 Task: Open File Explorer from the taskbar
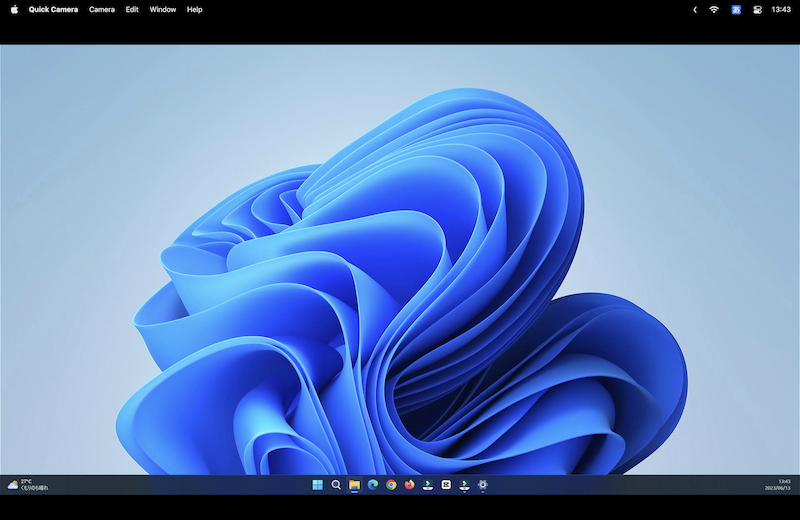[x=354, y=484]
